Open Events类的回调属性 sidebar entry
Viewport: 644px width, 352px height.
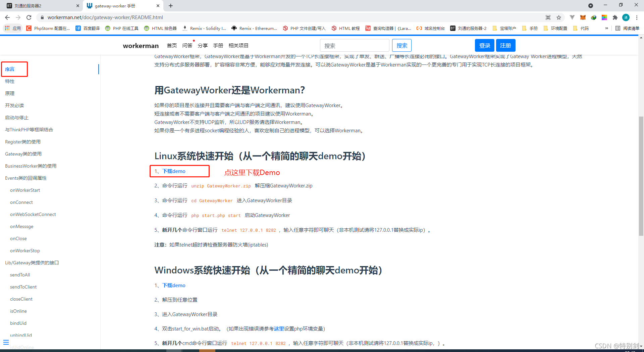pyautogui.click(x=26, y=178)
